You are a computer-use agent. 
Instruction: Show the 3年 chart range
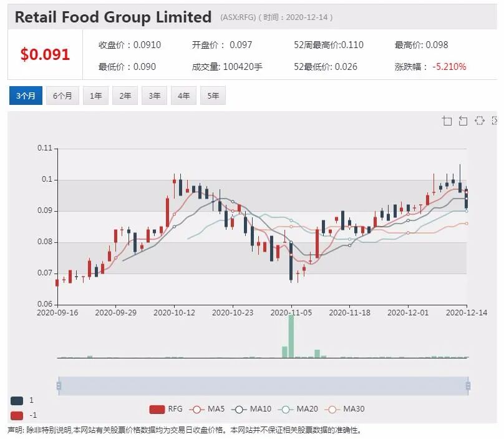click(154, 96)
